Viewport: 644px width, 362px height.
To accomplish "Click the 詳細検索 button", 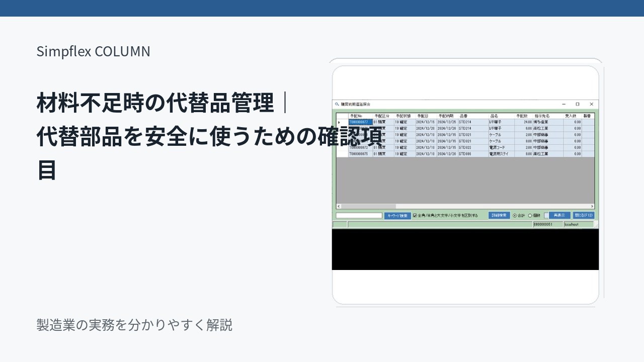I will (x=500, y=215).
